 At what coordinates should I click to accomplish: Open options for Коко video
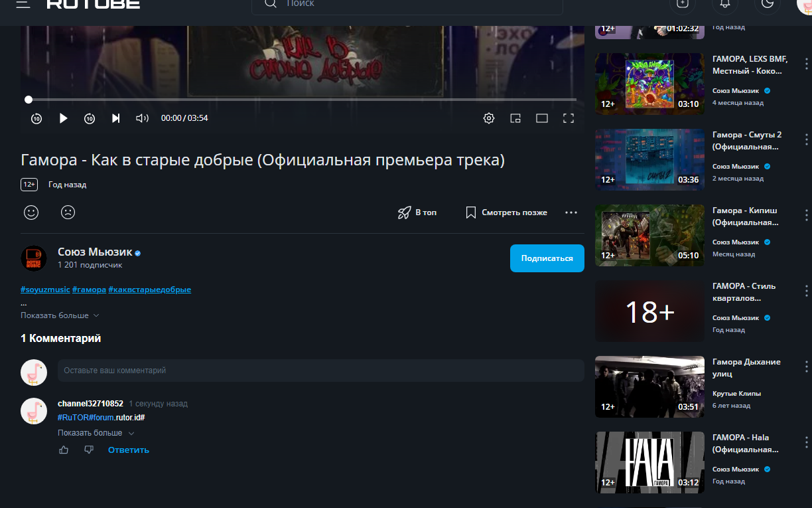pos(806,64)
